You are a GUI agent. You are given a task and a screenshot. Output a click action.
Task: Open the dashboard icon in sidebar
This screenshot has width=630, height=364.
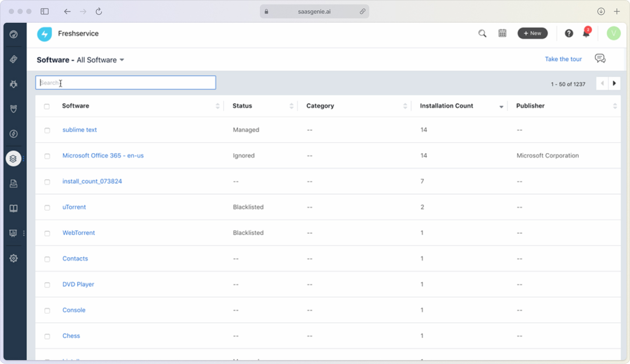(x=14, y=34)
